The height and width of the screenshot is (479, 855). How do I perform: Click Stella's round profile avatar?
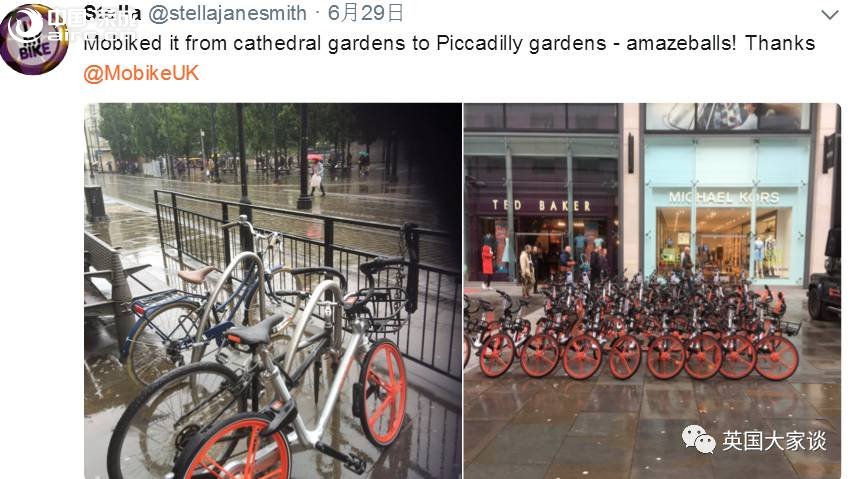pyautogui.click(x=34, y=39)
